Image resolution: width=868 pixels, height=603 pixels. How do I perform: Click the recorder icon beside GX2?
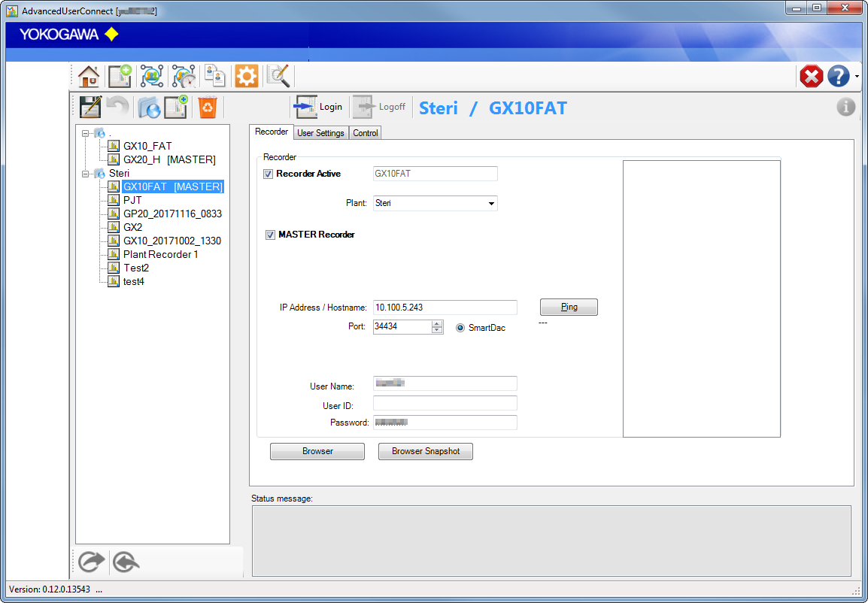tap(114, 227)
